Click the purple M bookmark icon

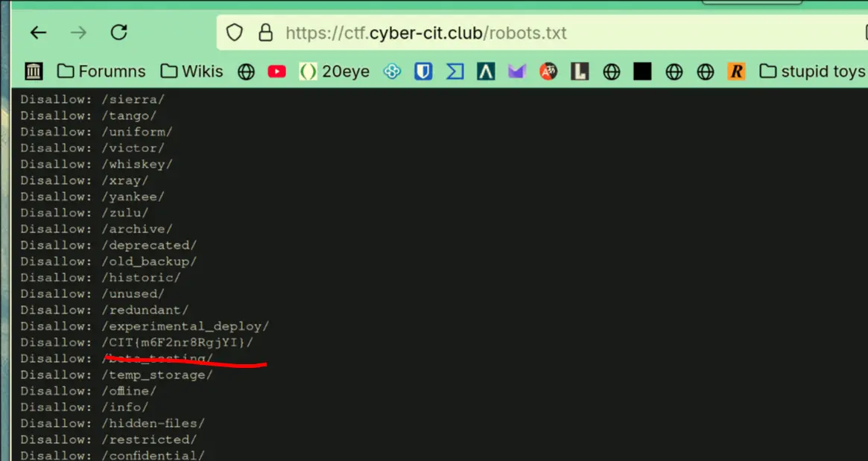pyautogui.click(x=517, y=71)
